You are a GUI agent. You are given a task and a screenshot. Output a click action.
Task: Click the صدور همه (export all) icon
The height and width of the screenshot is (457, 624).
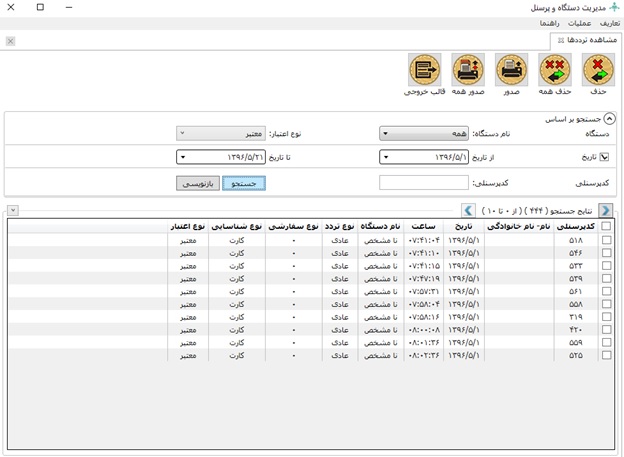point(468,70)
